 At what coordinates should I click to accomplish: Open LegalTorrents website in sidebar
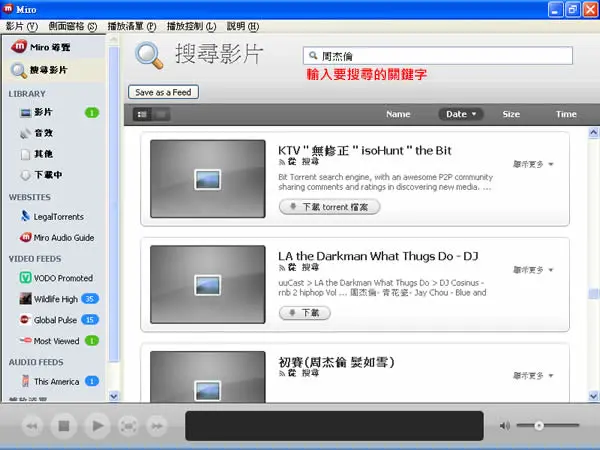[52, 217]
